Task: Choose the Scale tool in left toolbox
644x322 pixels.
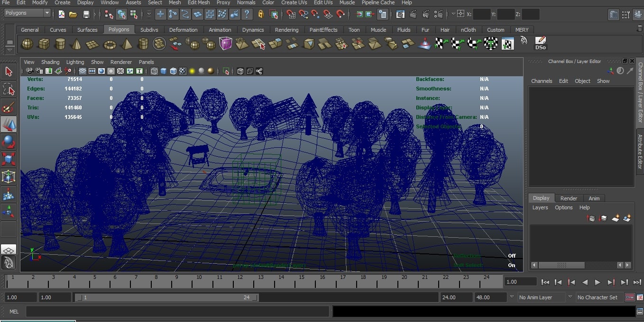Action: click(8, 159)
